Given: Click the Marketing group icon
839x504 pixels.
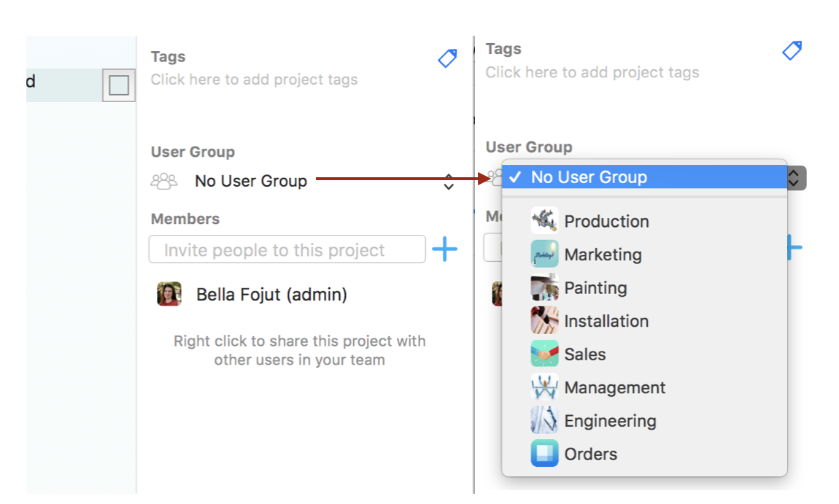Looking at the screenshot, I should click(543, 254).
